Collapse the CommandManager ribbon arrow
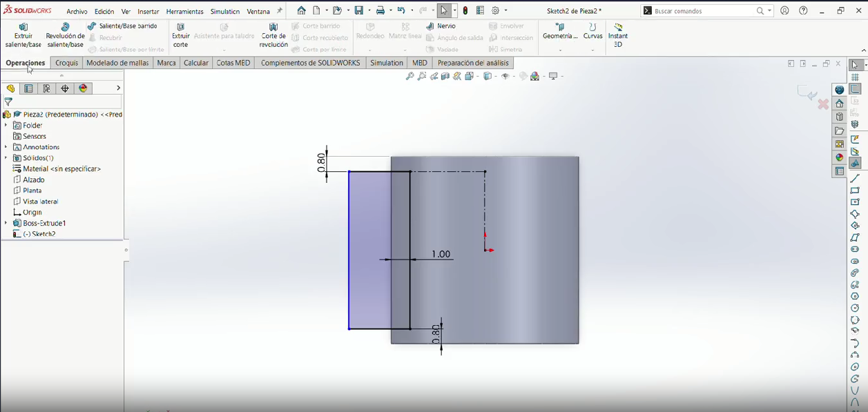868x412 pixels. (x=863, y=50)
